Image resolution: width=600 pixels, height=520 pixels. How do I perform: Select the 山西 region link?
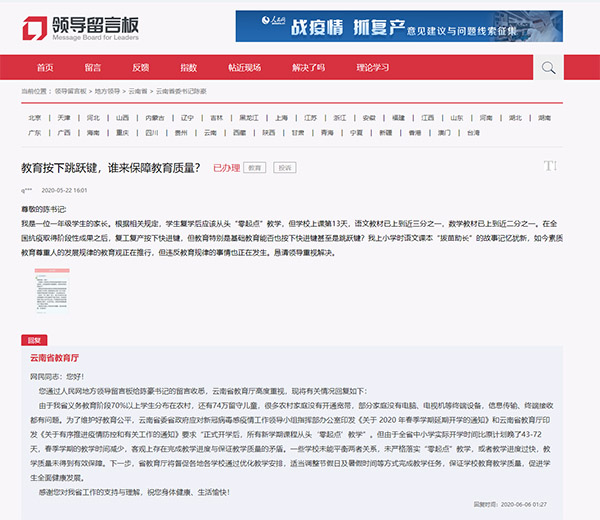pos(122,118)
